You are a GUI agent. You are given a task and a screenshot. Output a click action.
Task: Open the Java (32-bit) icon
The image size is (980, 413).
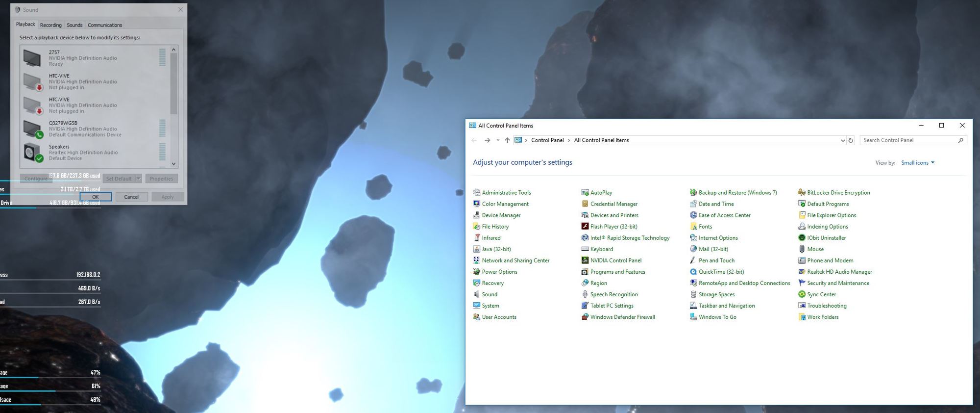476,249
